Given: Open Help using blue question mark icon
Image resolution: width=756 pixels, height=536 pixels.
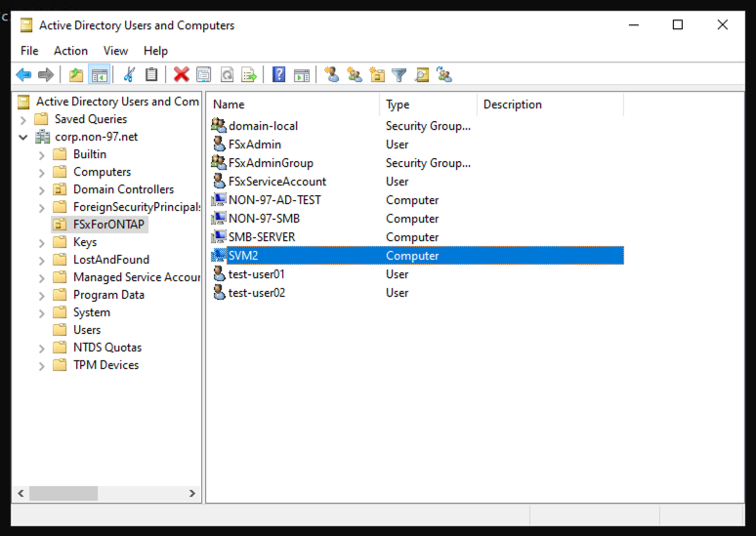Looking at the screenshot, I should [278, 74].
